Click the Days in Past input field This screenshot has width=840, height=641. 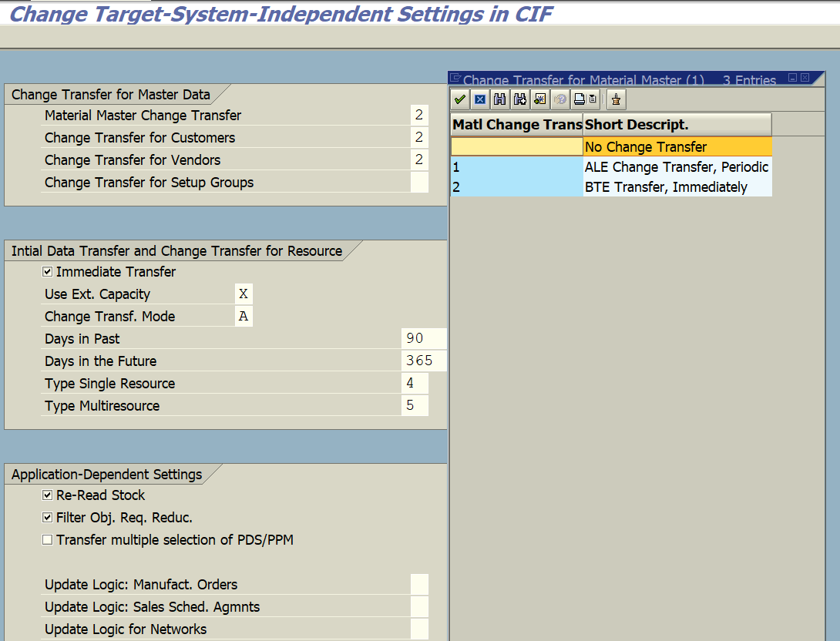422,338
